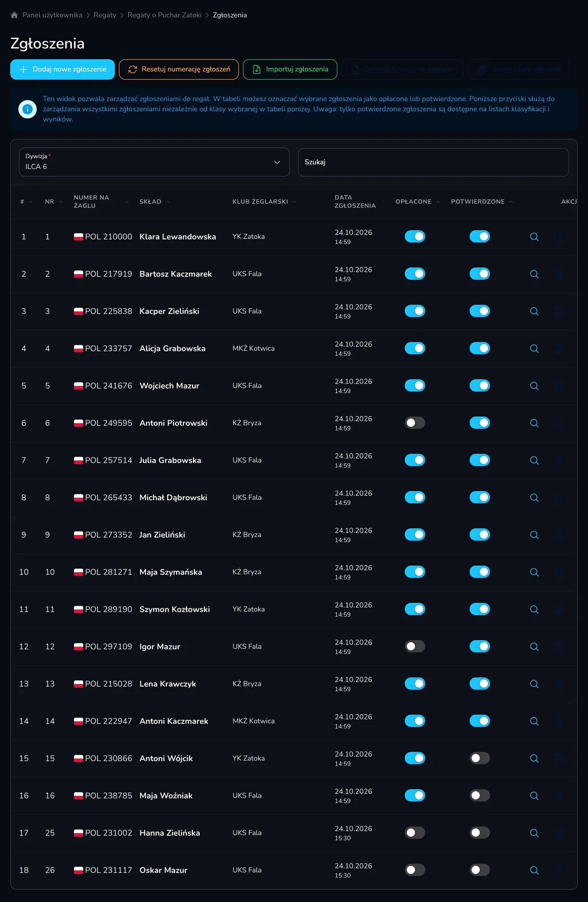Inspect Alicja Grabowska's entry via magnifier
The image size is (588, 902).
click(x=534, y=349)
